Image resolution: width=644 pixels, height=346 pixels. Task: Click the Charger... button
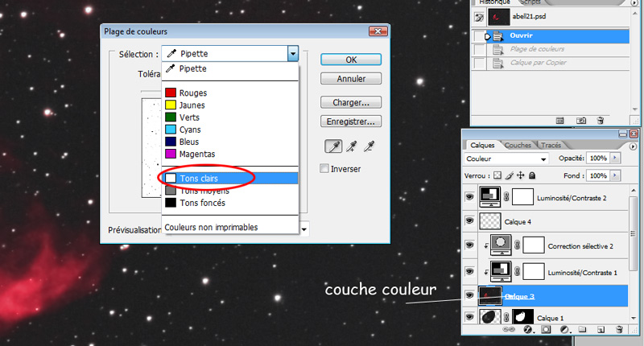tap(351, 102)
